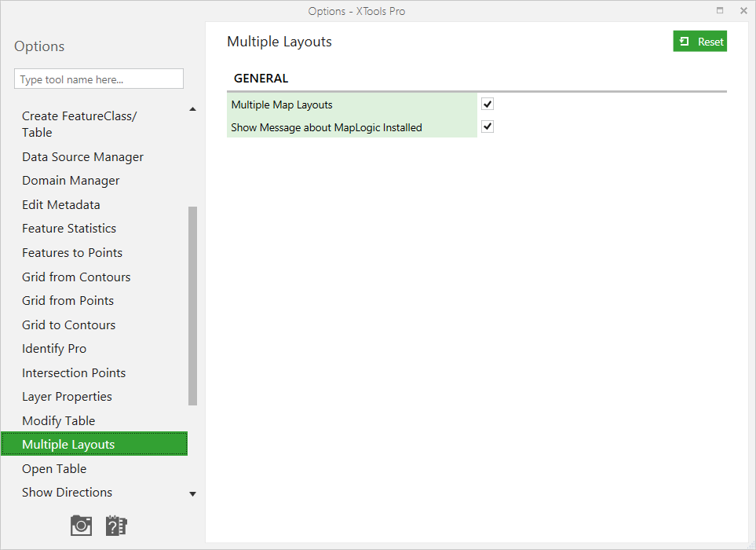Open Grid from Contours settings
The width and height of the screenshot is (756, 550).
pyautogui.click(x=76, y=277)
